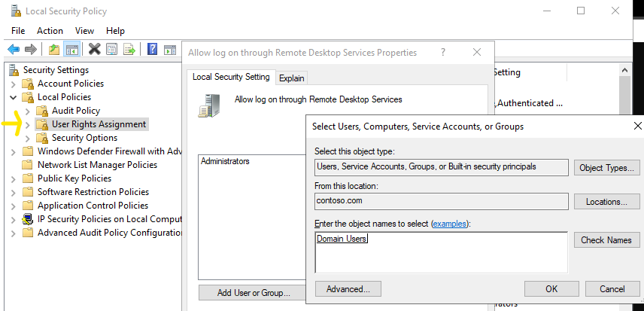Click the scroll up arrow in the policy list

coord(624,70)
